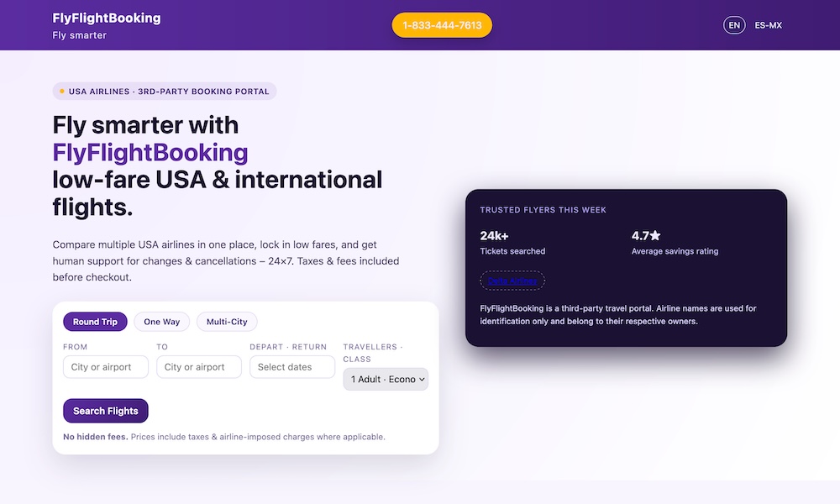Switch to One Way trip type
The width and height of the screenshot is (840, 504).
[x=161, y=321]
